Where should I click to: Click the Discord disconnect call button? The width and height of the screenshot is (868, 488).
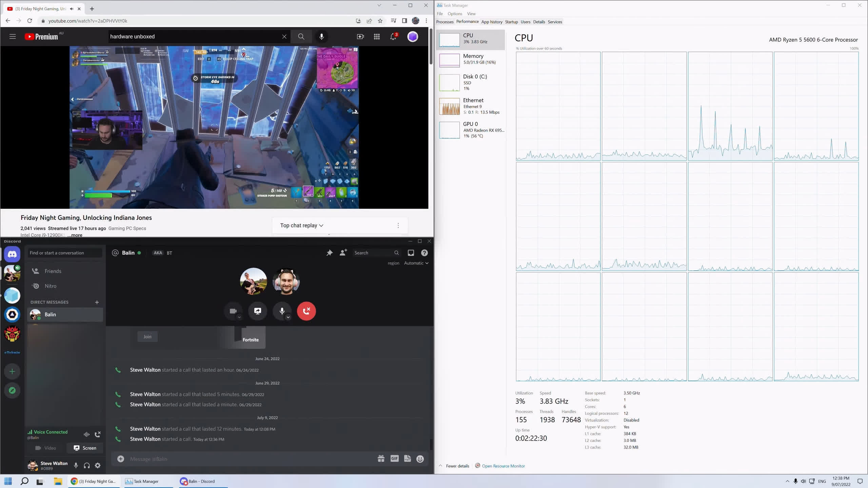(x=306, y=311)
